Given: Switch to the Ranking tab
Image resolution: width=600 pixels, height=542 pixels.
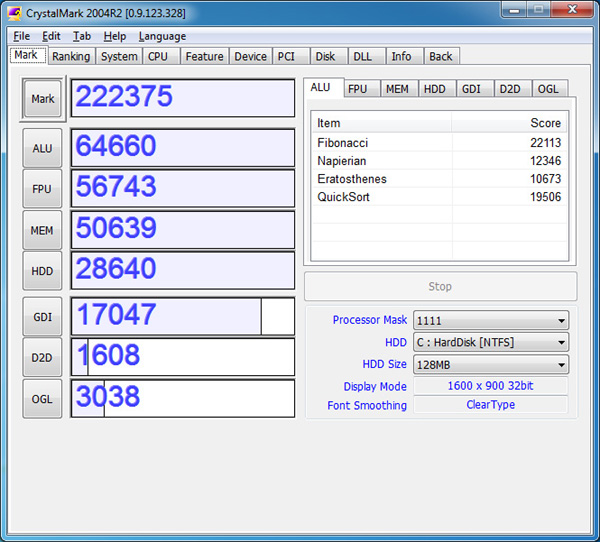Looking at the screenshot, I should point(71,56).
